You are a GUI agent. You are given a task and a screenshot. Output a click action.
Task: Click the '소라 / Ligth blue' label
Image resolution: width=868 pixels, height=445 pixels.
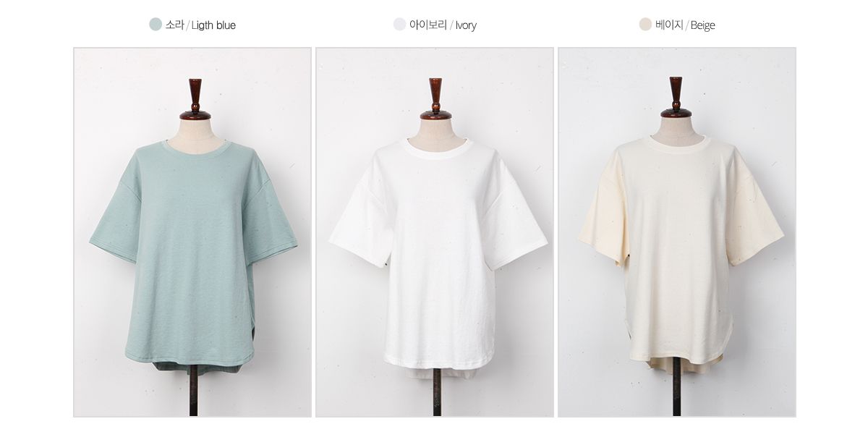point(200,25)
